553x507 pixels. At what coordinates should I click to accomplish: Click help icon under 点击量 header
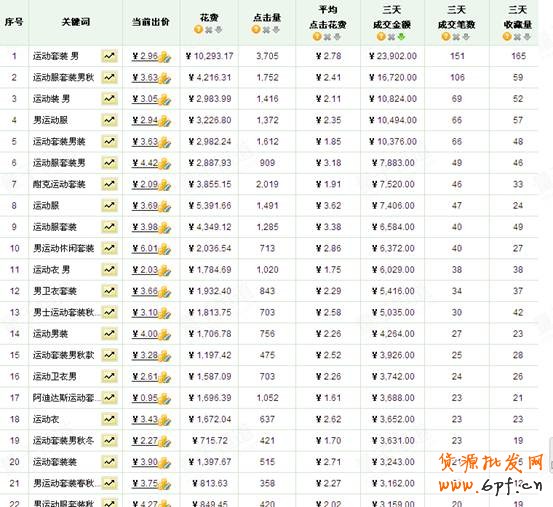tap(256, 30)
